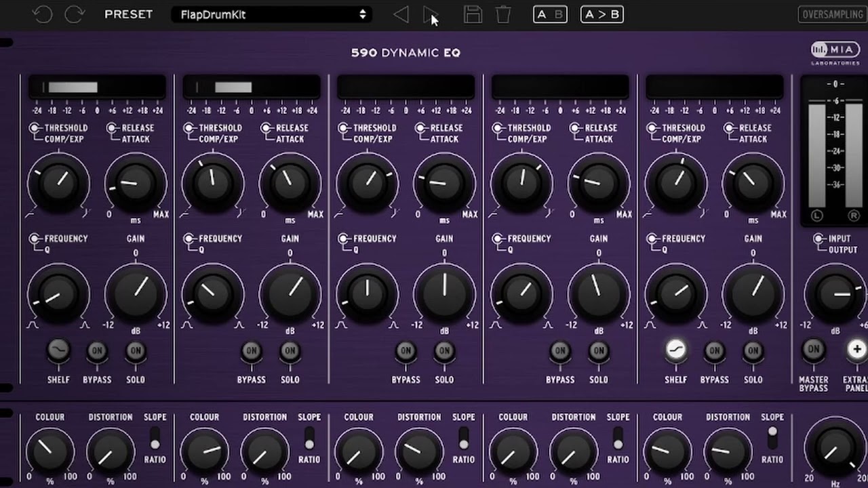Flip band 5 Slope / Ratio switch
The width and height of the screenshot is (868, 488).
772,438
